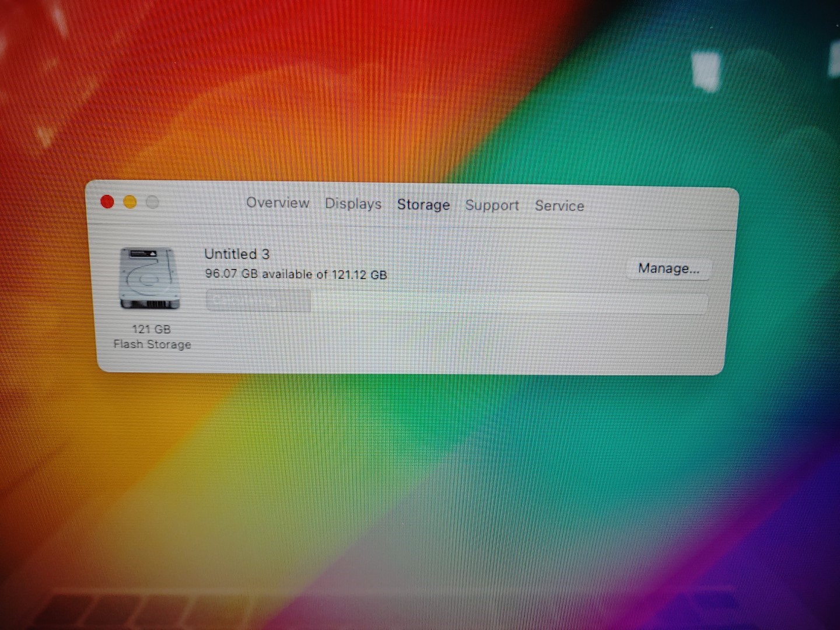Screen dimensions: 840x630
Task: Click the 96.07 GB available text
Action: pyautogui.click(x=296, y=274)
